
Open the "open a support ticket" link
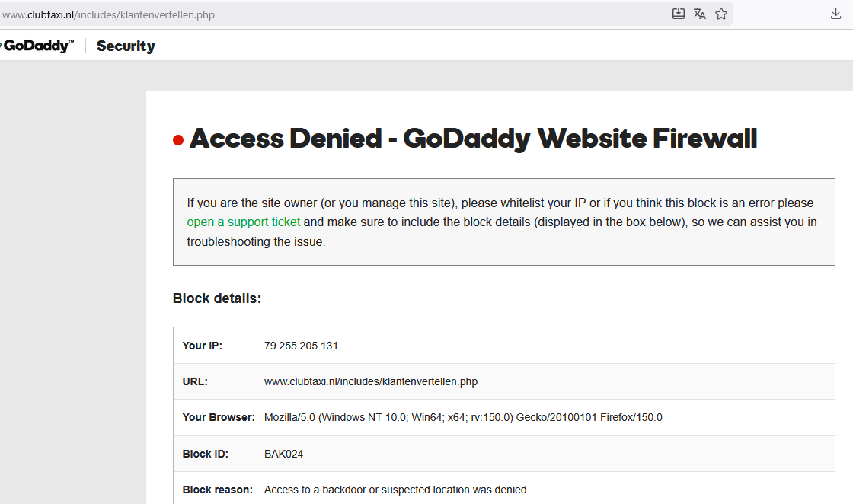[x=244, y=222]
